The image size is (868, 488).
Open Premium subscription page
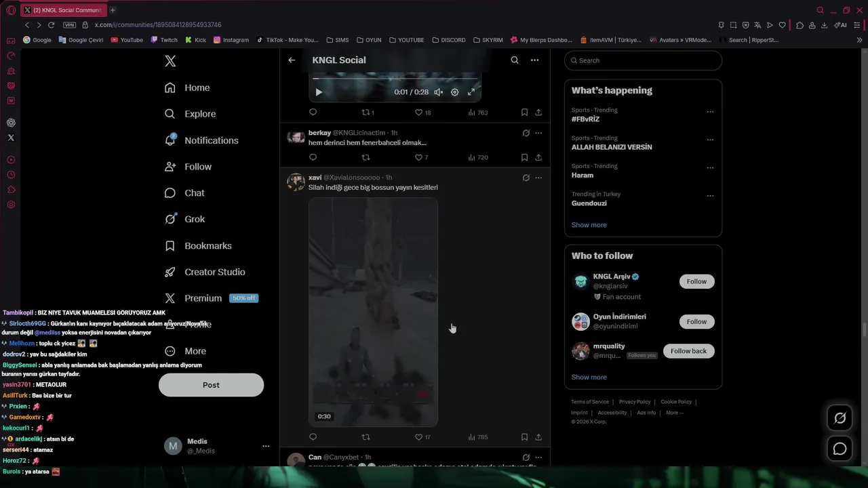211,298
